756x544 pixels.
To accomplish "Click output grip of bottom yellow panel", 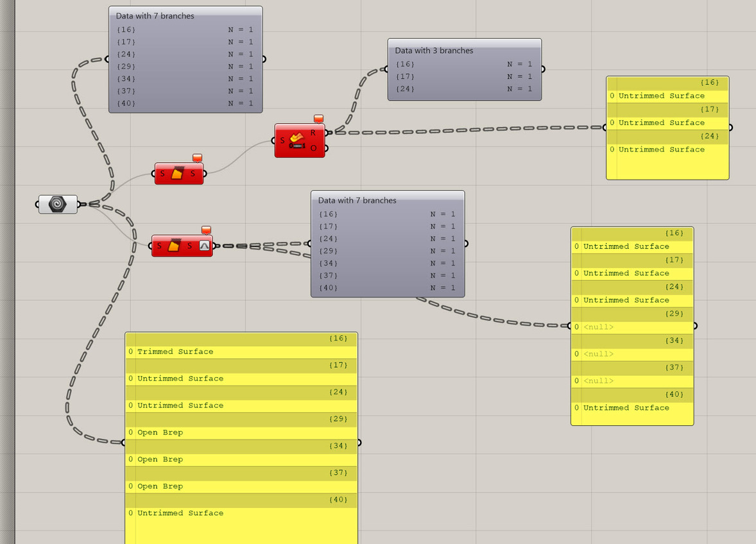I will (359, 443).
